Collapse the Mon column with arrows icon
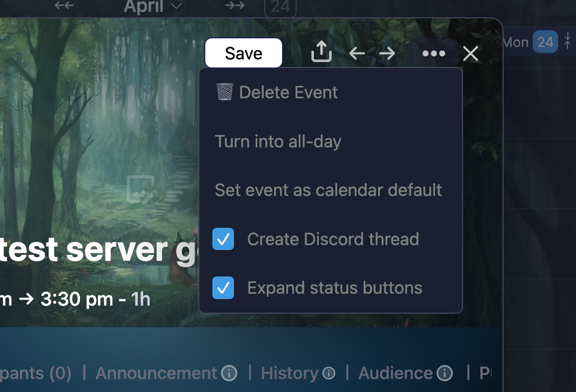This screenshot has width=576, height=392. pyautogui.click(x=567, y=40)
